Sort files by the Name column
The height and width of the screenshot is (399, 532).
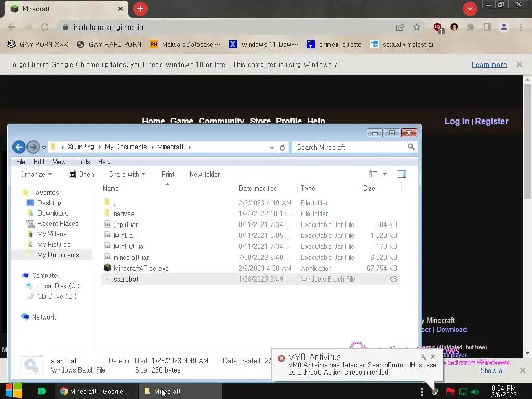point(111,188)
